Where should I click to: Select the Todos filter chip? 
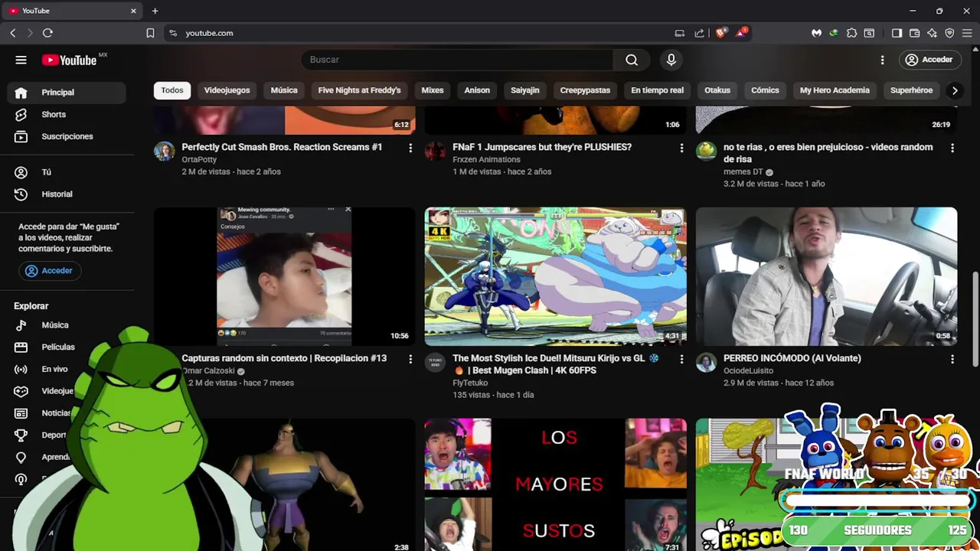click(172, 90)
